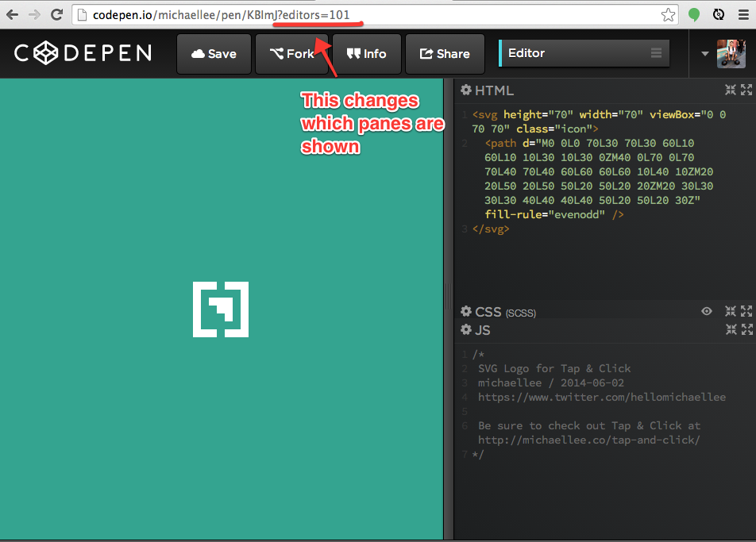Collapse the HTML editor pane
Image resolution: width=756 pixels, height=542 pixels.
(731, 90)
